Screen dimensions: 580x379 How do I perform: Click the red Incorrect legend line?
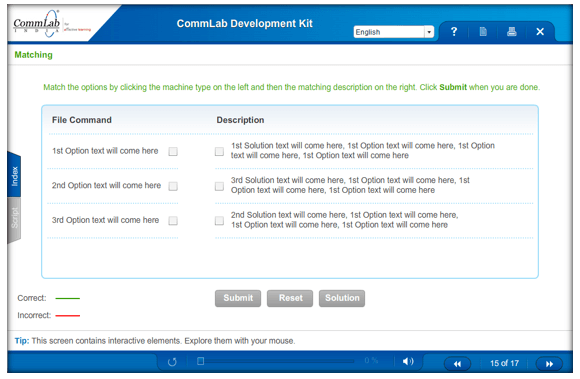pos(68,316)
